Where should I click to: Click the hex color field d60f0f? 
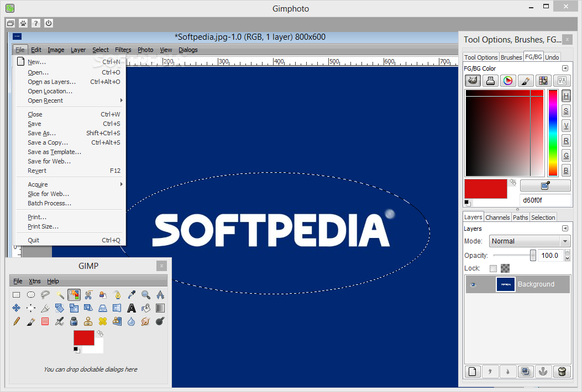click(x=545, y=200)
